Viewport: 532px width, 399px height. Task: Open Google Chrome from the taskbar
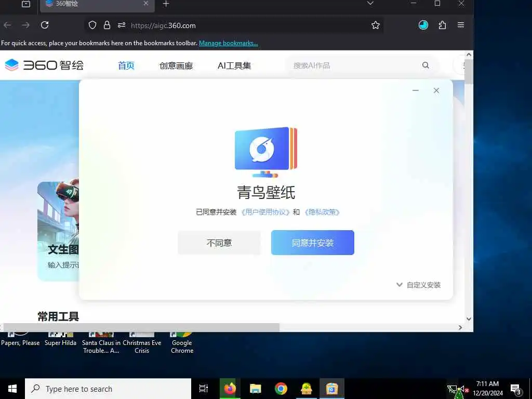coord(281,389)
